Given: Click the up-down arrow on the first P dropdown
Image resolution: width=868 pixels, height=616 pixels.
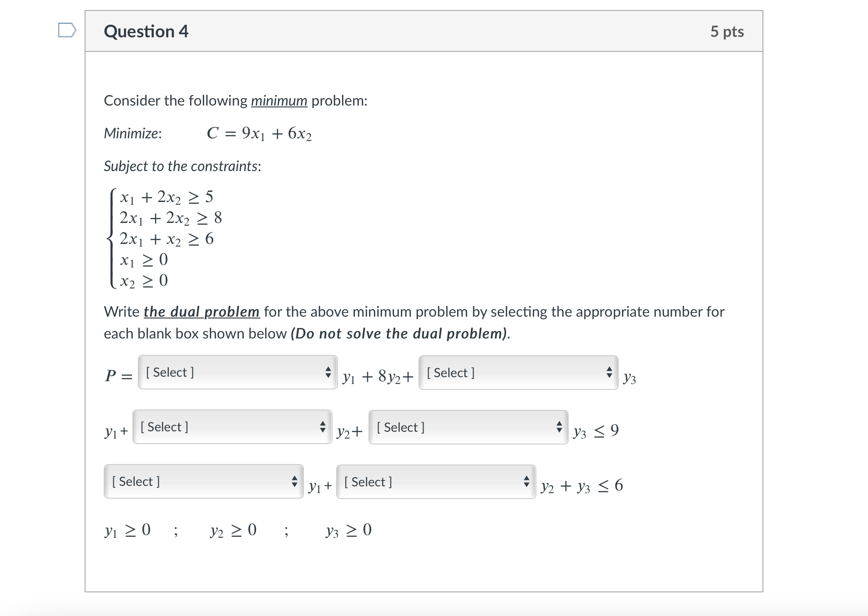Looking at the screenshot, I should click(329, 373).
